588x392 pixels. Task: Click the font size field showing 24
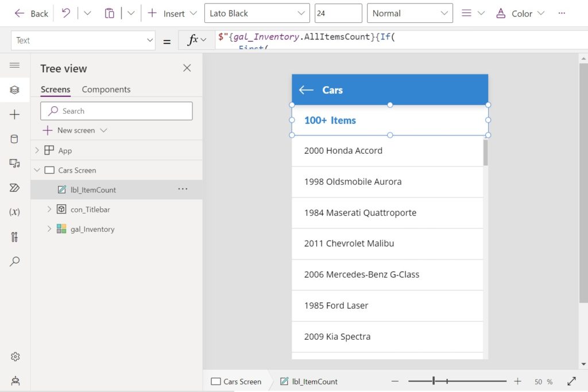pyautogui.click(x=338, y=13)
